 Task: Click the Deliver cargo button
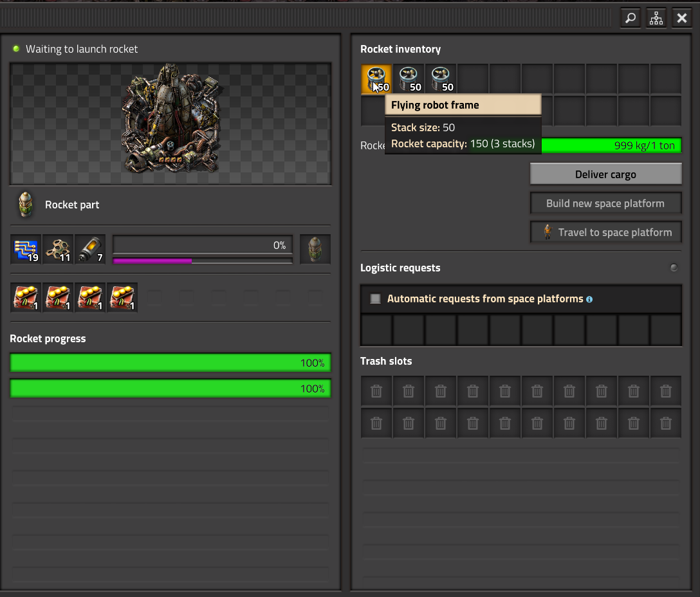click(606, 174)
